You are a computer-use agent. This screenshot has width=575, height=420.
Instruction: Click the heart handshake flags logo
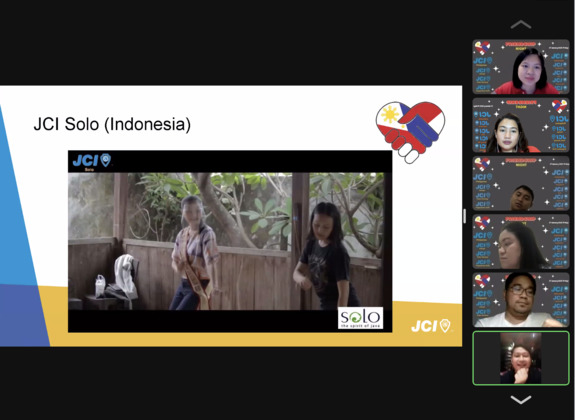click(x=410, y=131)
